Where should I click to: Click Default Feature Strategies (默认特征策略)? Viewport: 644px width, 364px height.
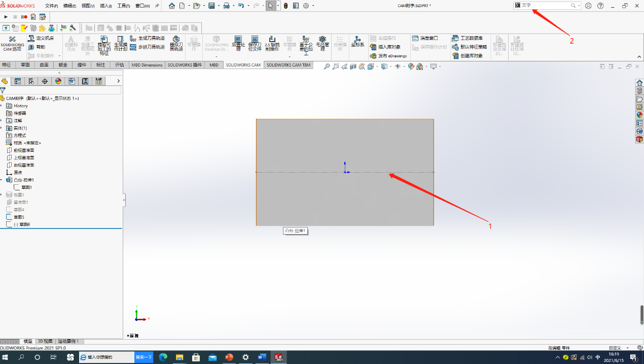pos(469,47)
